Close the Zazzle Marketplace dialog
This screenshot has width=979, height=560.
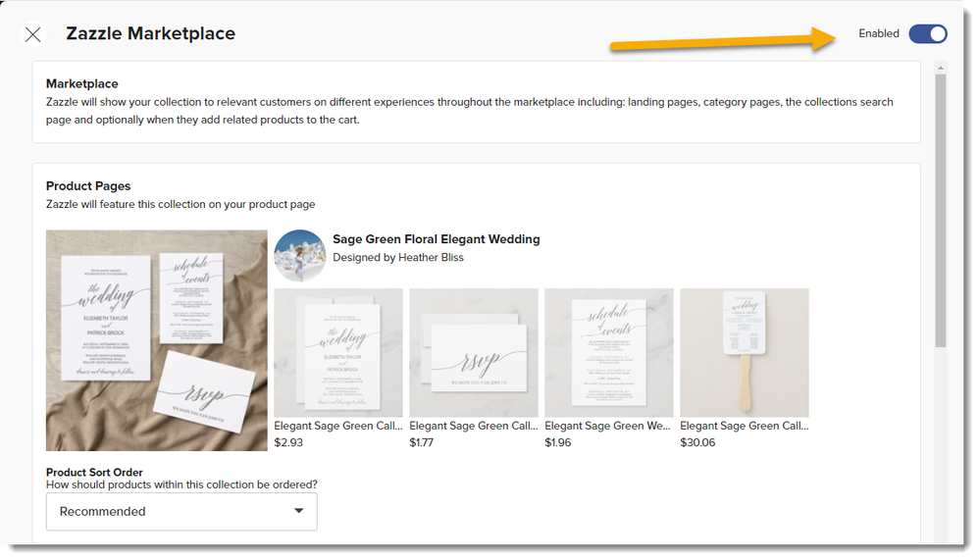(33, 33)
